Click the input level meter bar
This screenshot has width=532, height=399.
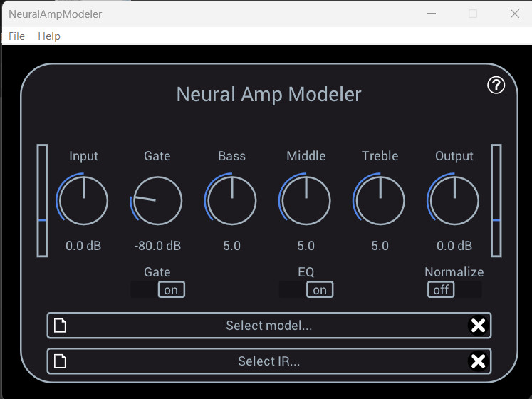42,200
